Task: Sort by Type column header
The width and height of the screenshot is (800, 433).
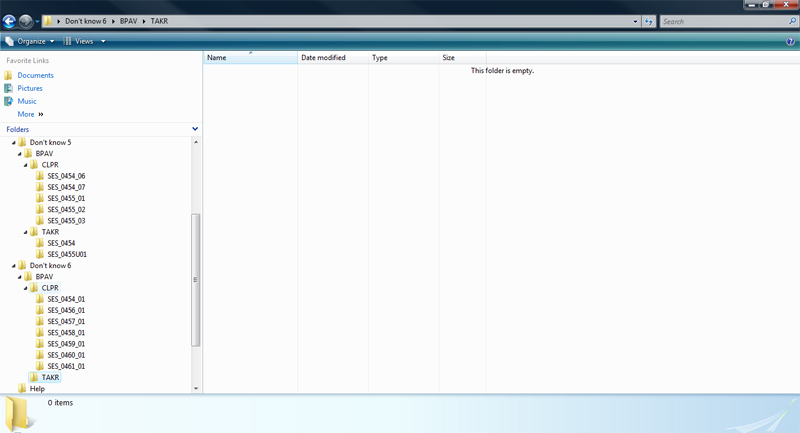Action: pos(403,58)
